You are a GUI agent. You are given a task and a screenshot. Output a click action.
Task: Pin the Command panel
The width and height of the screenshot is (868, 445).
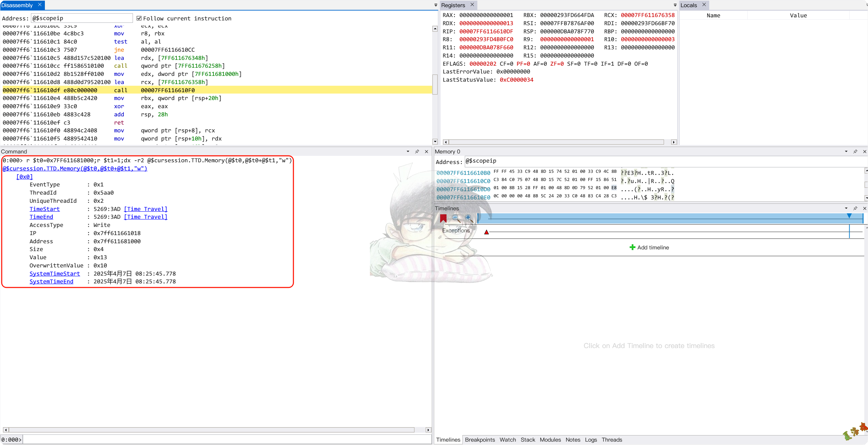pyautogui.click(x=417, y=151)
